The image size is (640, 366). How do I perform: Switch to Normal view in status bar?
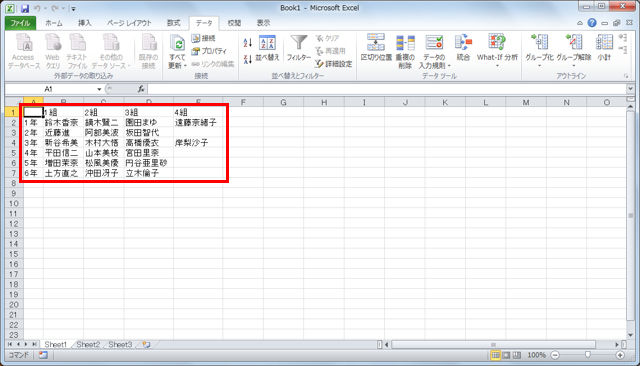click(x=495, y=355)
